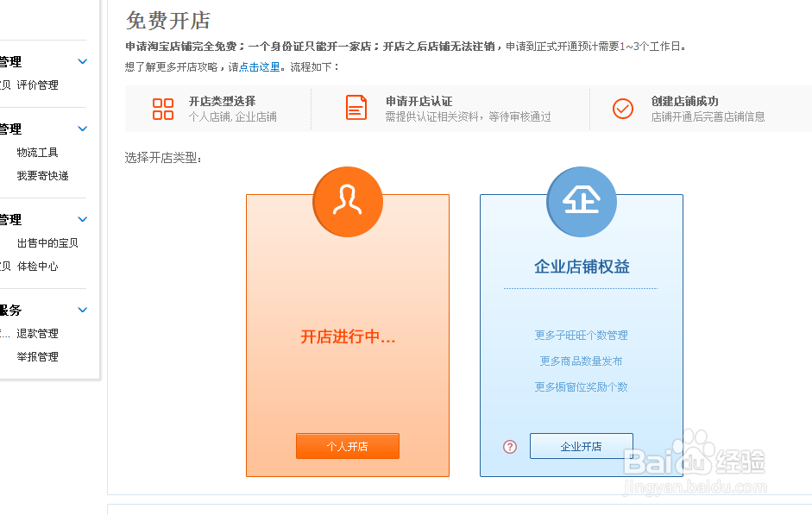The image size is (812, 515).
Task: Click the 开店进行中... status text
Action: pyautogui.click(x=348, y=337)
